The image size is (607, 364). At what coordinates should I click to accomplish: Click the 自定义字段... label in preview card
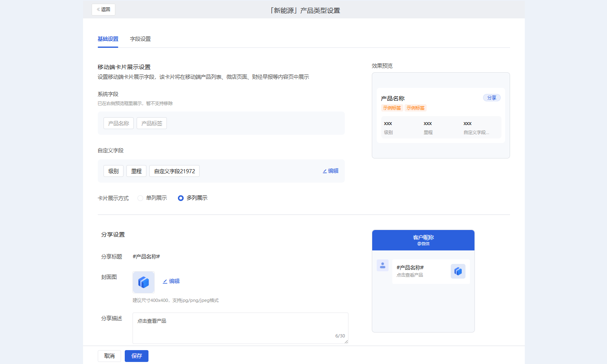[476, 132]
